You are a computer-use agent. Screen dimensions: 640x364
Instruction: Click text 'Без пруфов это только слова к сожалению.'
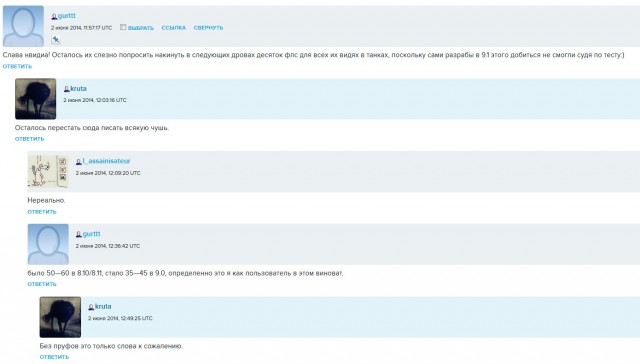[x=111, y=346]
